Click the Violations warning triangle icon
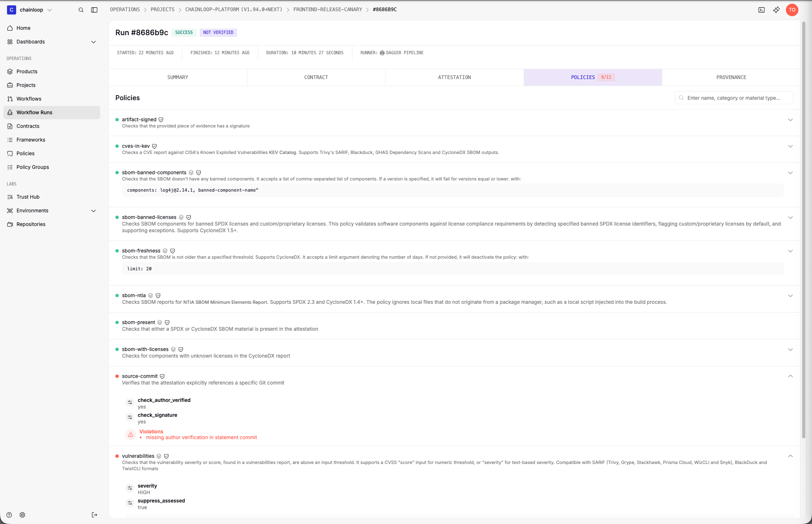The width and height of the screenshot is (812, 524). 131,435
